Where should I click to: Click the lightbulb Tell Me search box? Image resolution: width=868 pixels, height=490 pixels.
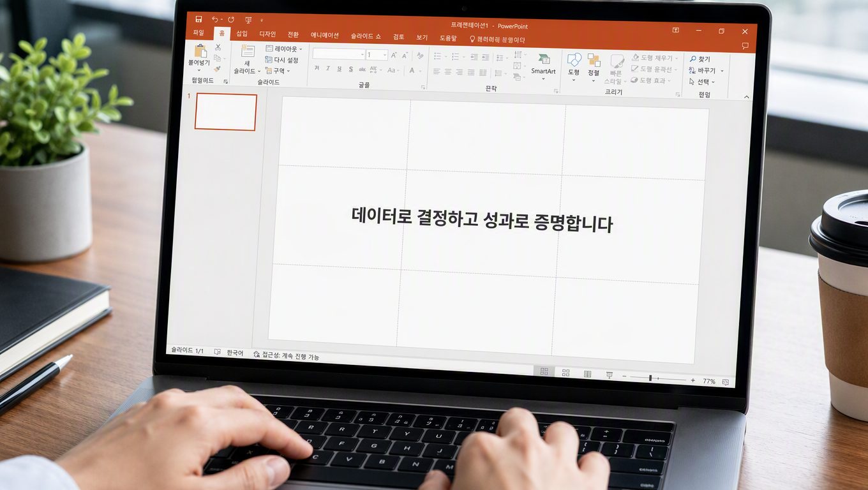pos(497,40)
